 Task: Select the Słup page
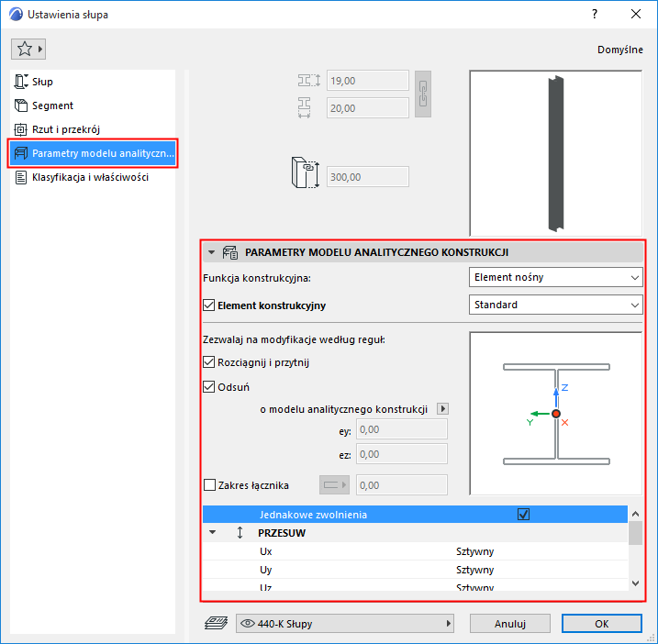pyautogui.click(x=94, y=82)
